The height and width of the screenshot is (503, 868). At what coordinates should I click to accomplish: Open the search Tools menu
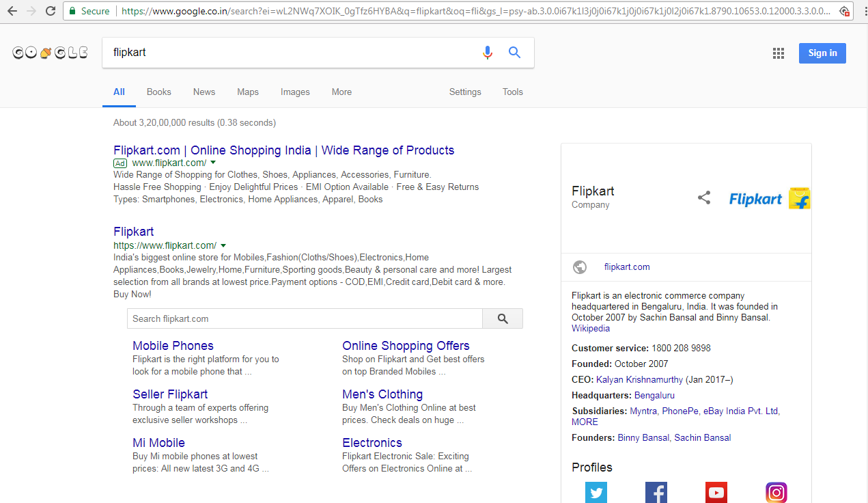tap(513, 92)
